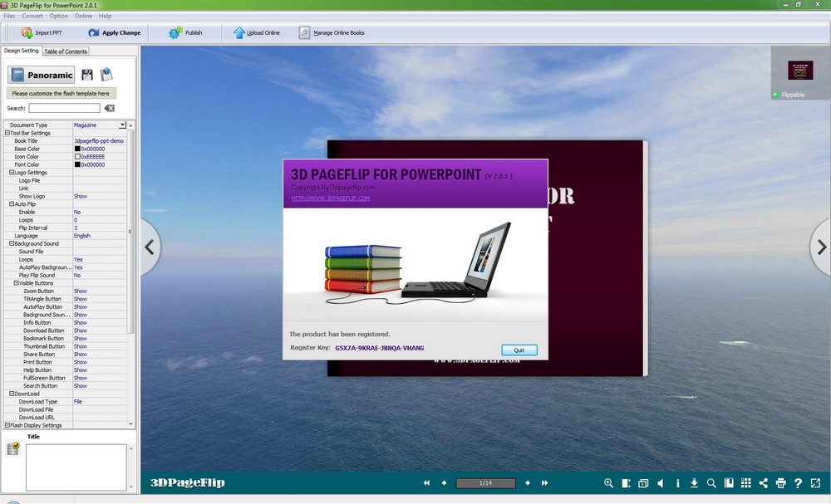This screenshot has width=831, height=504.
Task: Collapse the Download group
Action: click(12, 394)
